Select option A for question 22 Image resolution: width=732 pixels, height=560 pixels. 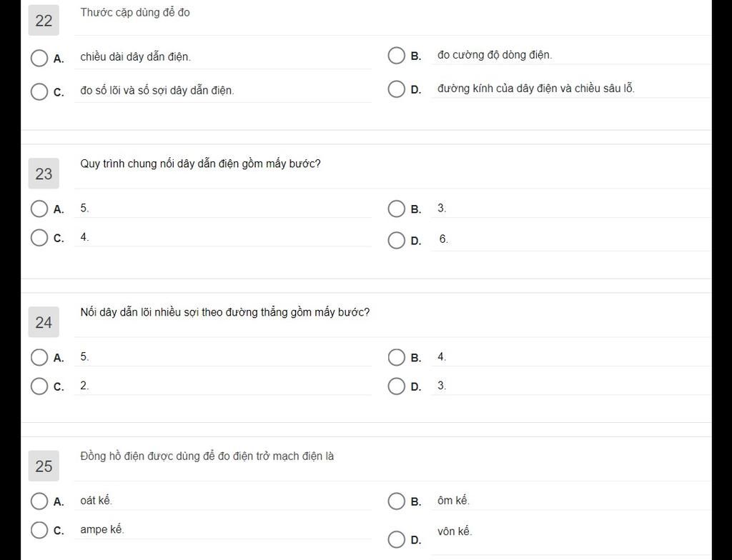(x=39, y=58)
